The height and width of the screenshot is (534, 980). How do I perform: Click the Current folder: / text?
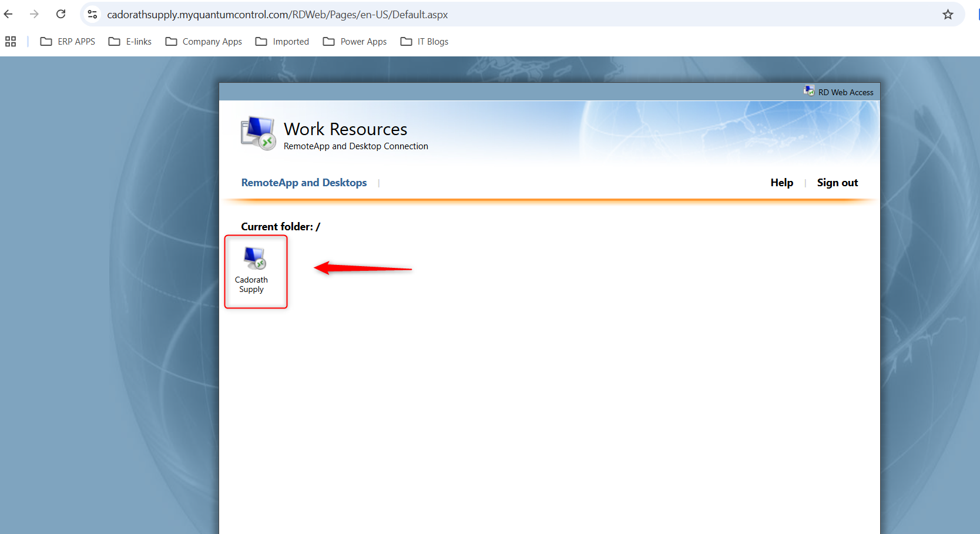click(280, 227)
